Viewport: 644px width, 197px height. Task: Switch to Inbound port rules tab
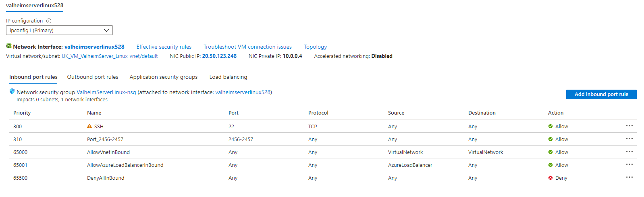[x=33, y=77]
